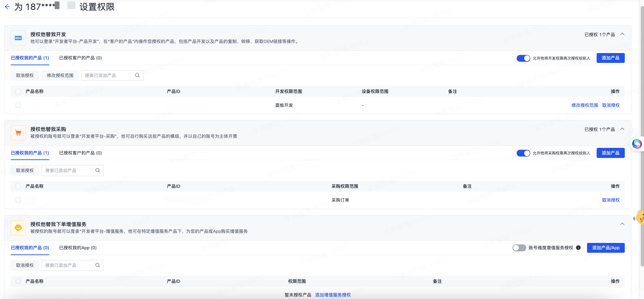Click the orange shopping cart purchase icon

18,133
